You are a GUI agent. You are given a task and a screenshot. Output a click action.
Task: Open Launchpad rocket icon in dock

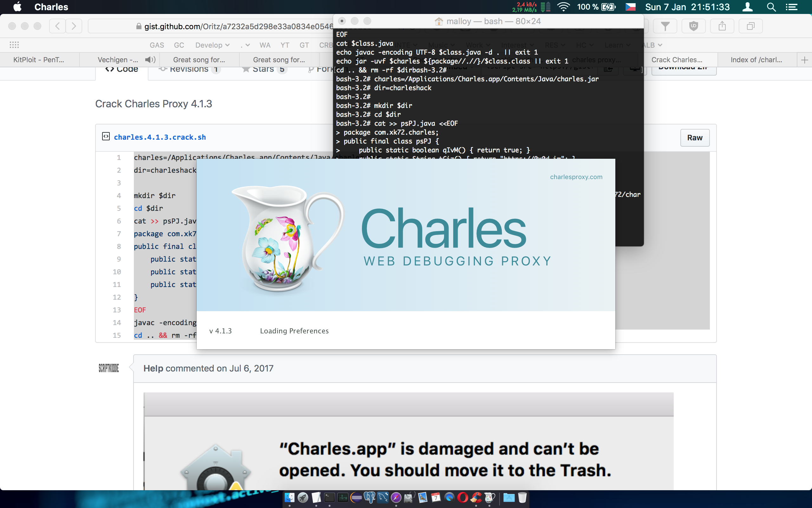point(303,498)
